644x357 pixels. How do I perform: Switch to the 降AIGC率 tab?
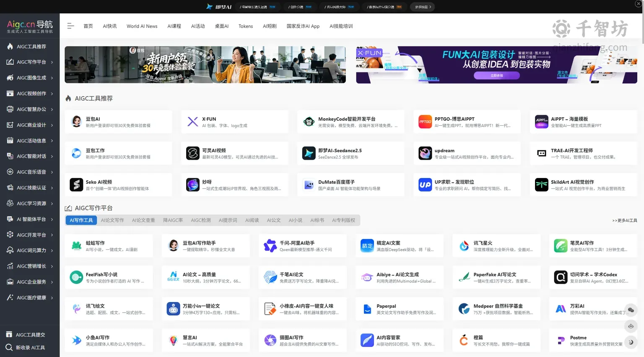tap(173, 220)
